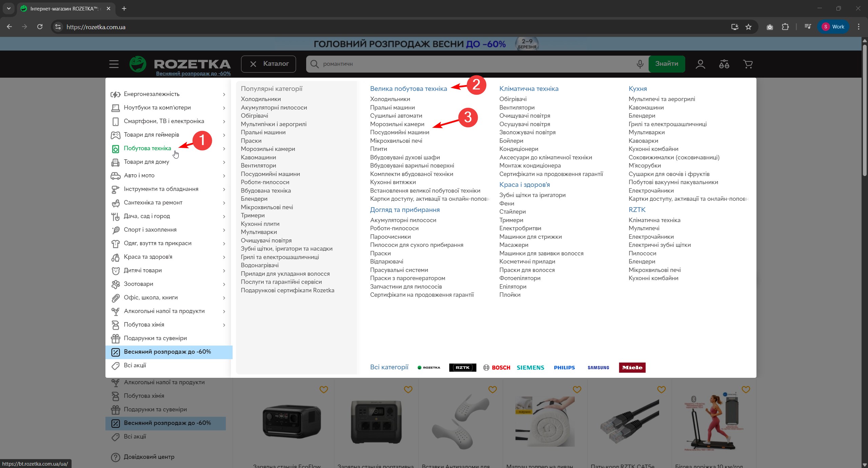Image resolution: width=868 pixels, height=468 pixels.
Task: Click the Rozetka smiley logo
Action: pyautogui.click(x=138, y=64)
